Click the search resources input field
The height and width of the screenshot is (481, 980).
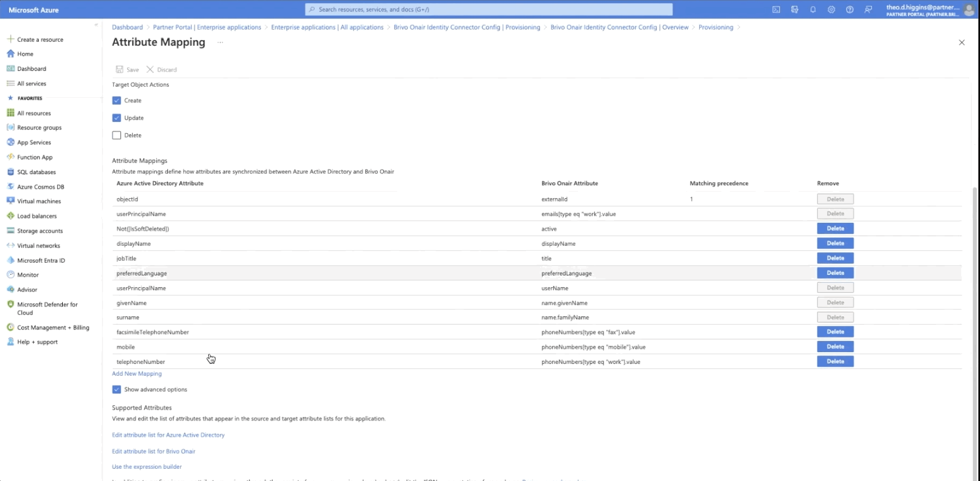pyautogui.click(x=488, y=9)
